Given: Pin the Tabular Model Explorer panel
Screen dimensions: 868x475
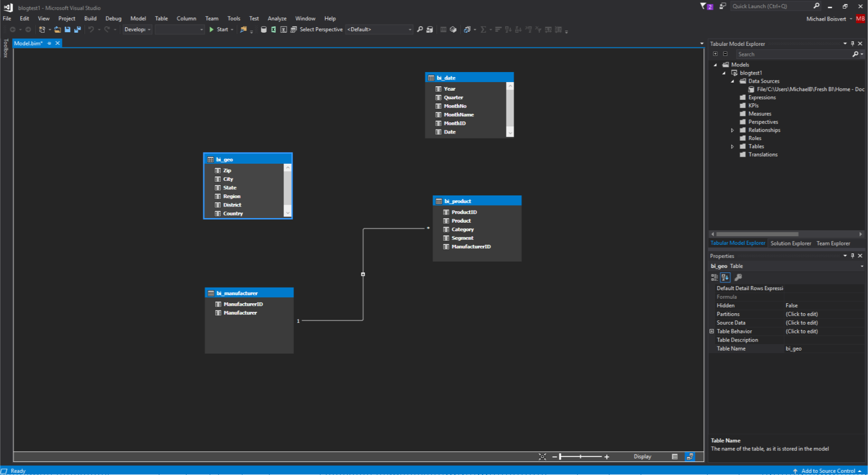Looking at the screenshot, I should (x=852, y=44).
